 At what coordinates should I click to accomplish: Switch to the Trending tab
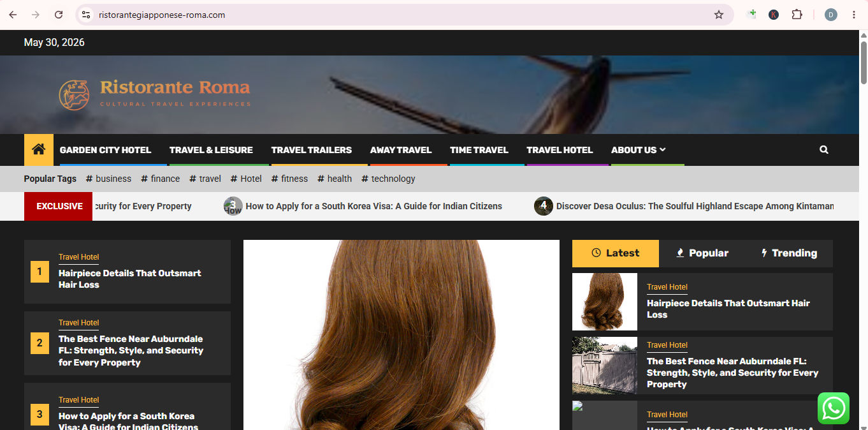tap(789, 253)
